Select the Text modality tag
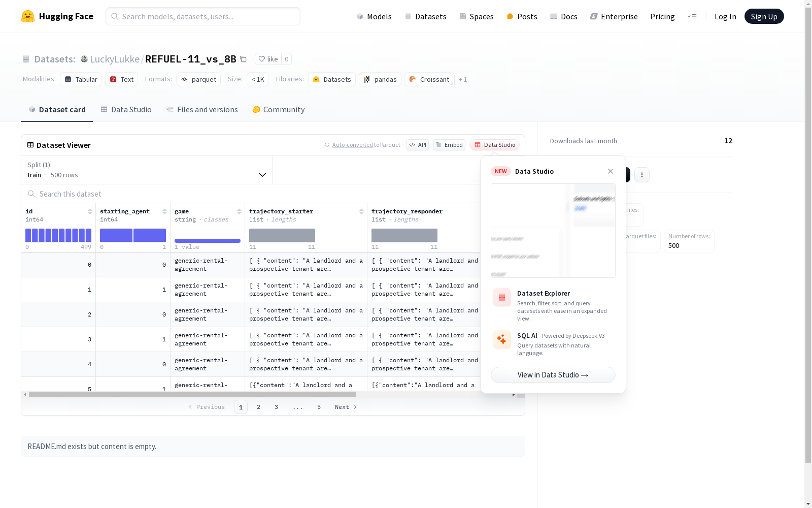Screen dimensions: 812x508 122,79
